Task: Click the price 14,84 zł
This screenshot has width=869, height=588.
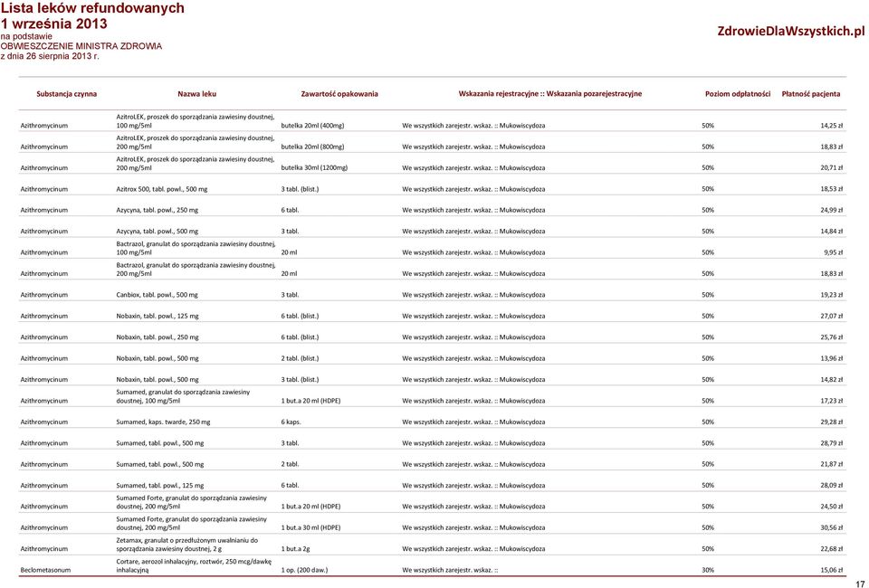Action: click(x=831, y=232)
